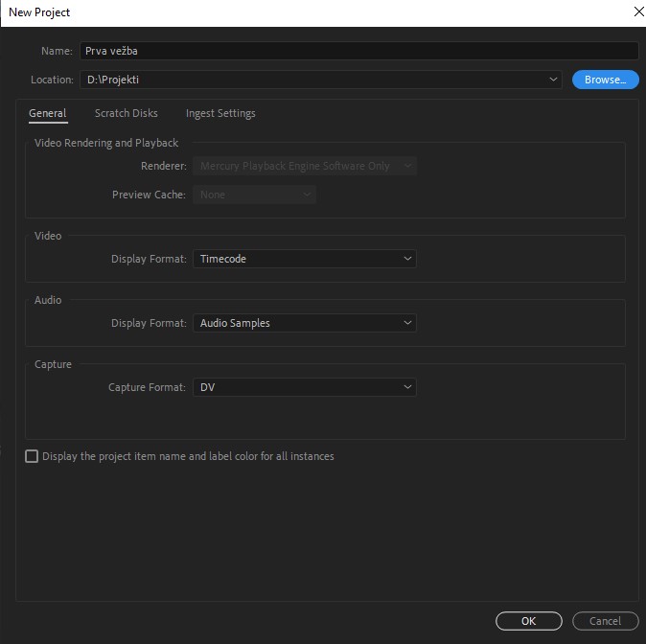Confirm with the OK button
Screen dimensions: 646x644
click(x=528, y=621)
